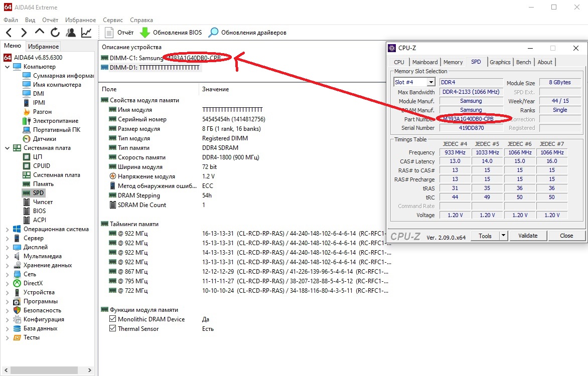This screenshot has width=588, height=376.
Task: Open Электропитание in the tree
Action: pos(51,121)
